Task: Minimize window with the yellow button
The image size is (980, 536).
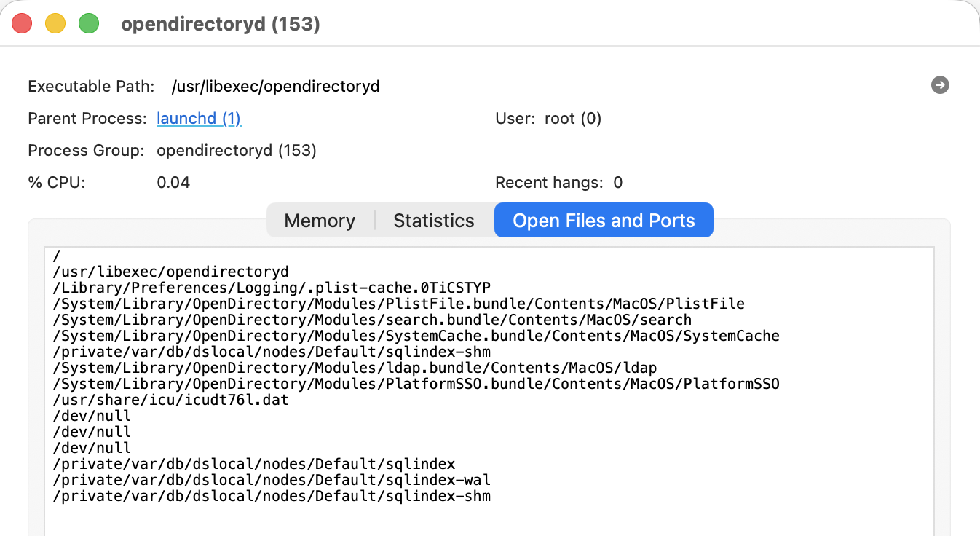Action: 55,24
